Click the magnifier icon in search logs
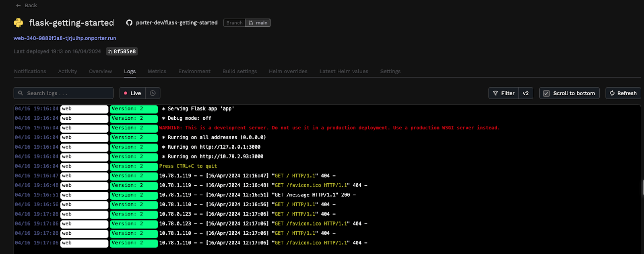 21,93
